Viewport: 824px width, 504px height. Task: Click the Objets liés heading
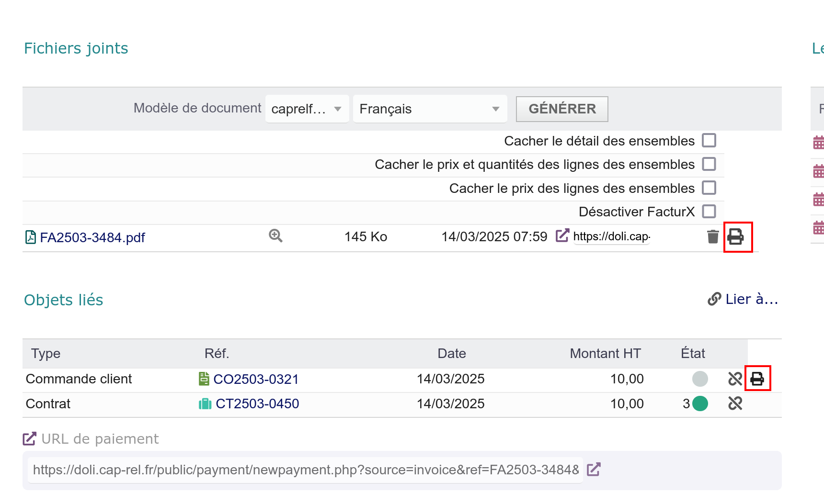pyautogui.click(x=64, y=300)
